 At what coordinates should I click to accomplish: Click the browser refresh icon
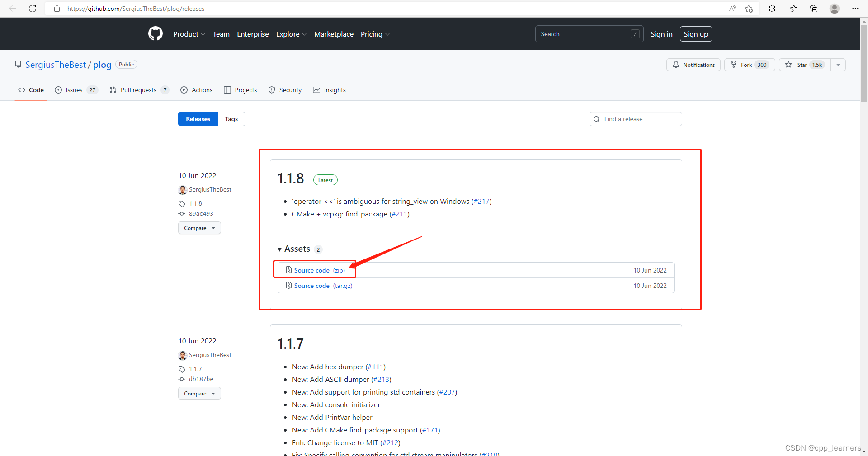[33, 9]
